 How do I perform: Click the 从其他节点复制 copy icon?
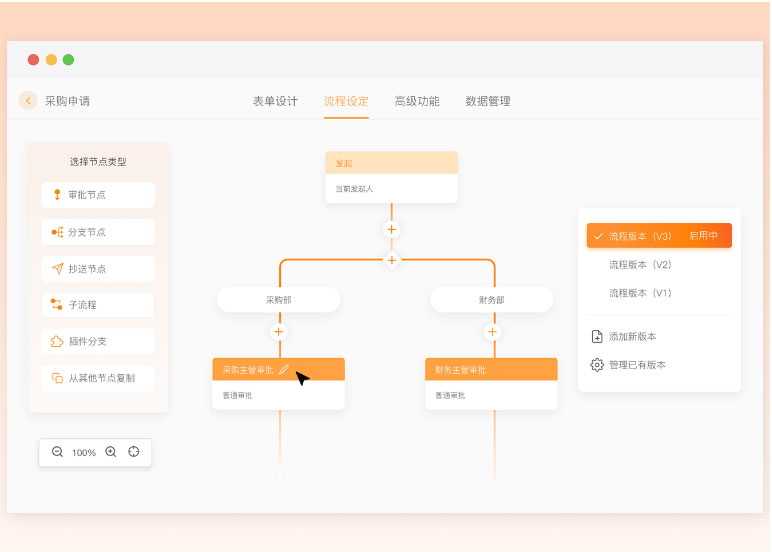click(x=57, y=378)
